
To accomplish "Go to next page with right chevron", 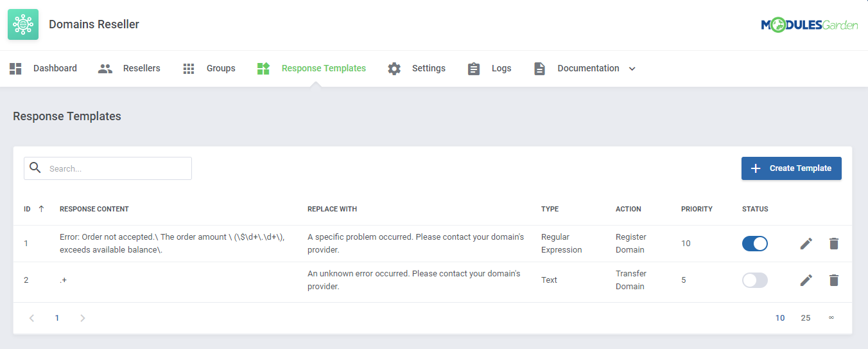I will [82, 318].
